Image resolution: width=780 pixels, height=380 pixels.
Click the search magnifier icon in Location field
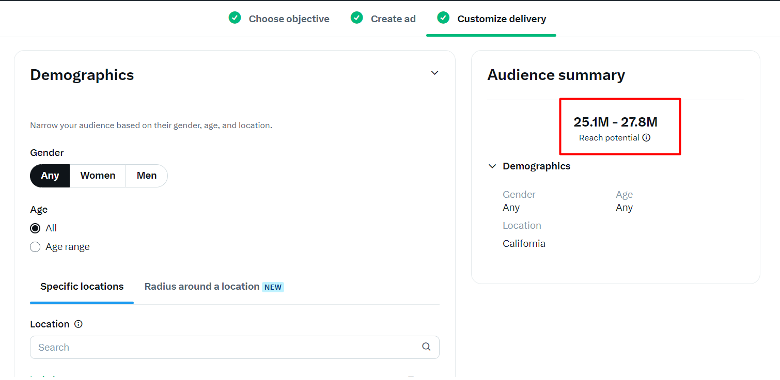[x=426, y=347]
